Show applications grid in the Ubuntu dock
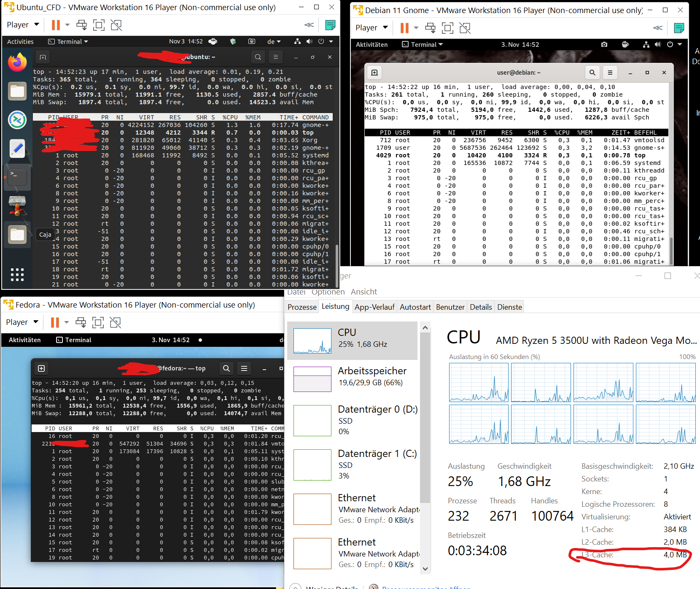This screenshot has width=700, height=589. click(x=17, y=275)
